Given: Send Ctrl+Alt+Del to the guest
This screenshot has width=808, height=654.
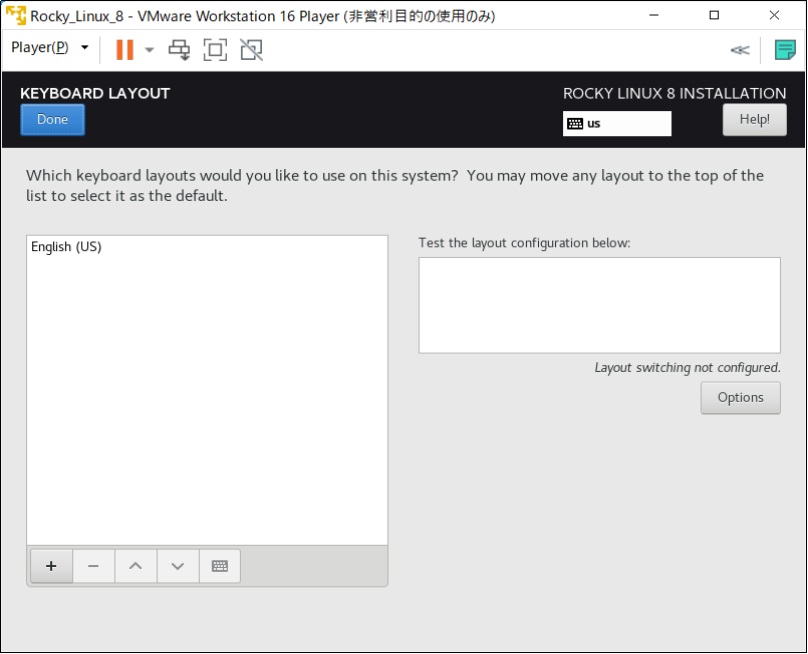Looking at the screenshot, I should (x=181, y=48).
